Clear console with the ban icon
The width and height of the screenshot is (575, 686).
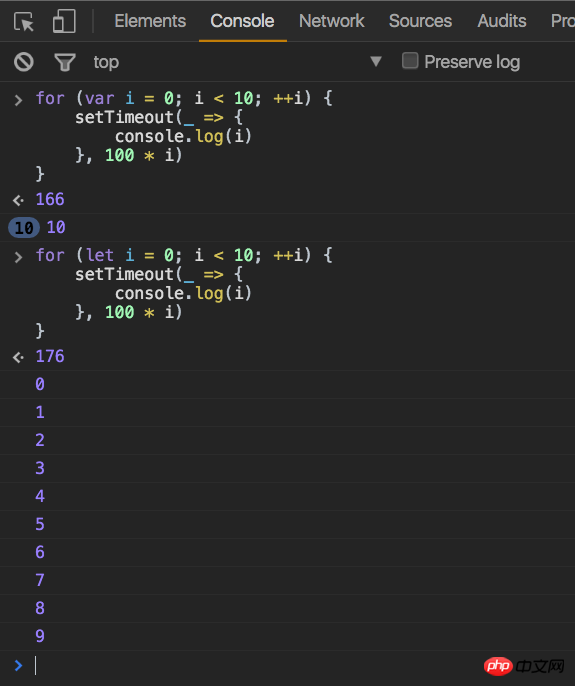(x=24, y=62)
